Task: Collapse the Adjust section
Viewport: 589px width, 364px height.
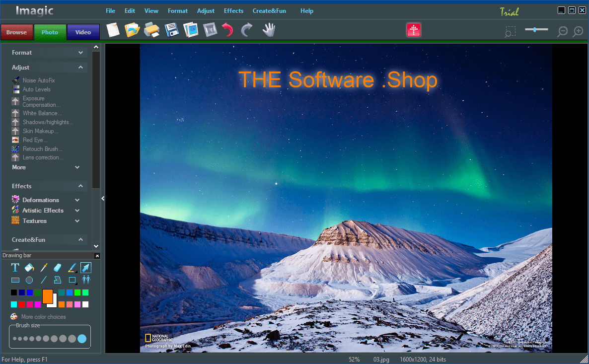Action: click(x=80, y=68)
